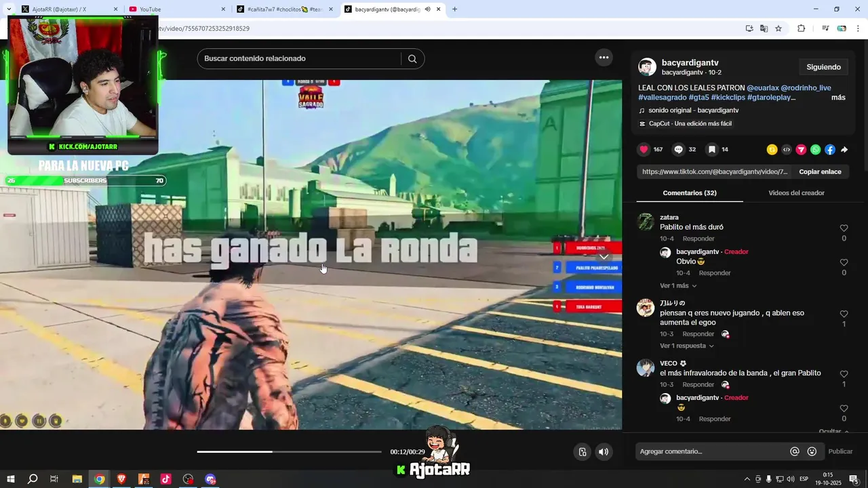Repost using the yellow repost icon
The height and width of the screenshot is (488, 868).
pos(772,150)
